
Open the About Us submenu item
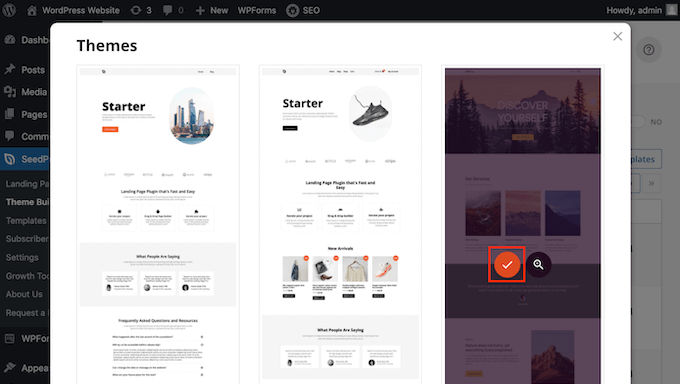point(24,294)
